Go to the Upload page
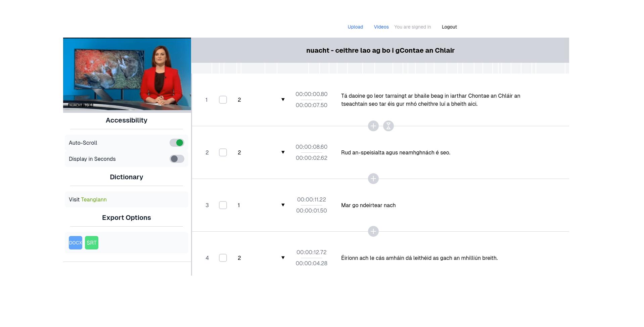 pos(355,27)
